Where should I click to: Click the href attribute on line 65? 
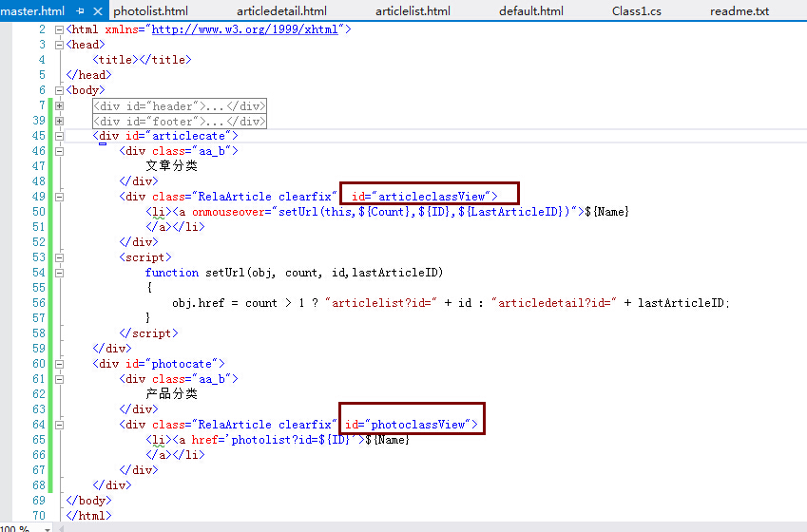tap(204, 440)
